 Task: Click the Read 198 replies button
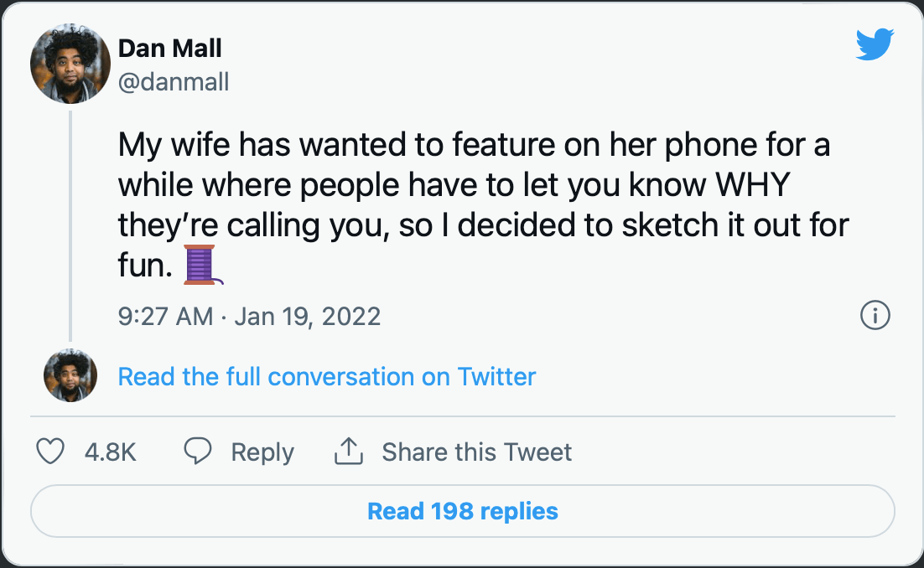pos(463,511)
